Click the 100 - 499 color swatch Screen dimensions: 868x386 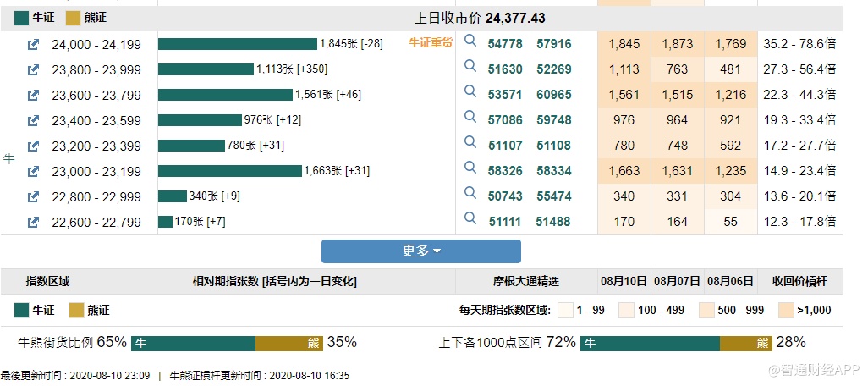tap(625, 310)
